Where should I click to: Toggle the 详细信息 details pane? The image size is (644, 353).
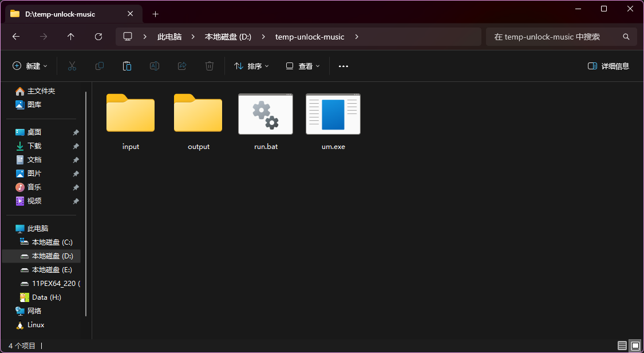point(609,66)
